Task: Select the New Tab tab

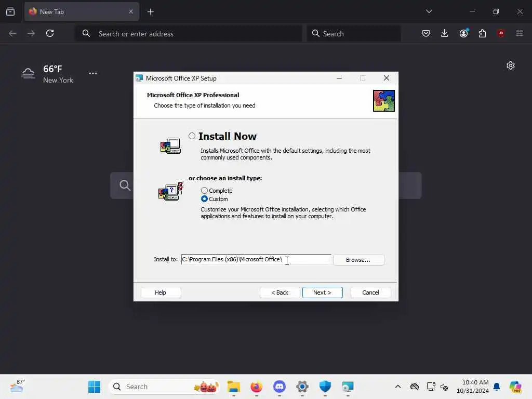Action: point(82,11)
